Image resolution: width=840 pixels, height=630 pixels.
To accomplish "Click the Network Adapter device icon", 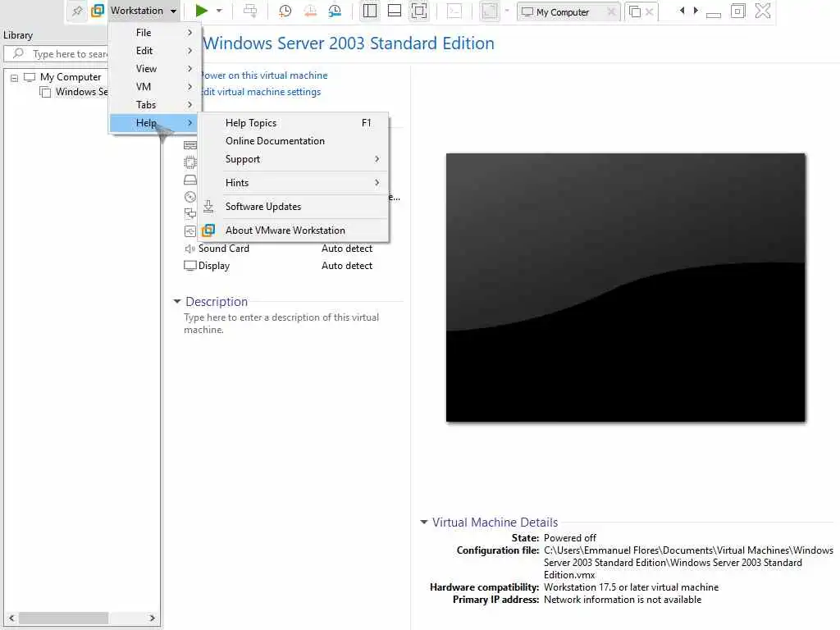I will (x=190, y=214).
